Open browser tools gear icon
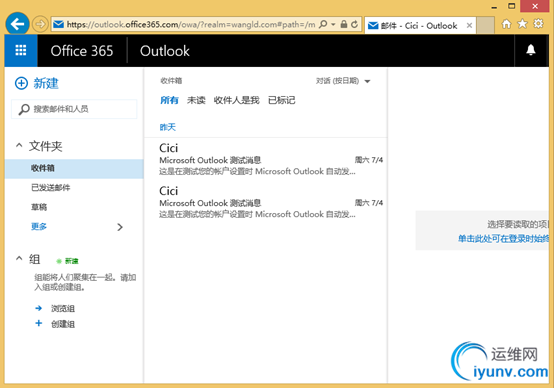The width and height of the screenshot is (554, 388). [x=538, y=24]
